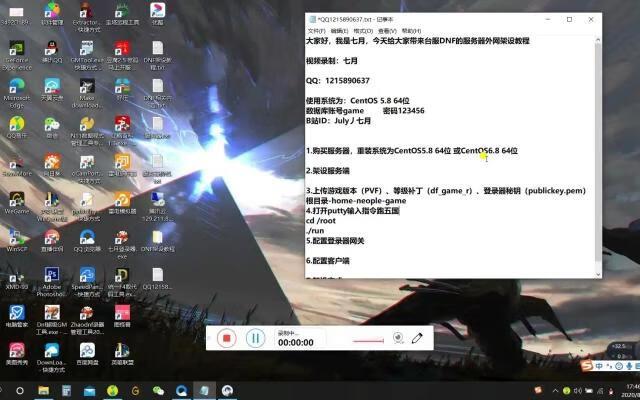Open the pencil annotation tool in recorder

(x=417, y=338)
